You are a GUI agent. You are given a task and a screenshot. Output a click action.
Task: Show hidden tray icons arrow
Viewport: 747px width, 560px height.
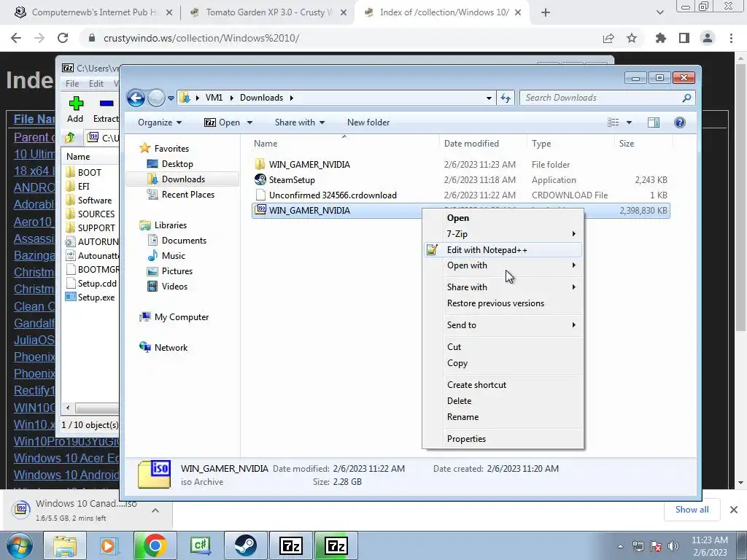620,546
